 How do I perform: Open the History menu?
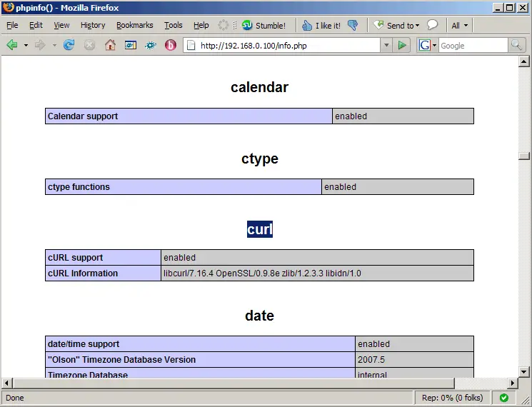coord(93,25)
